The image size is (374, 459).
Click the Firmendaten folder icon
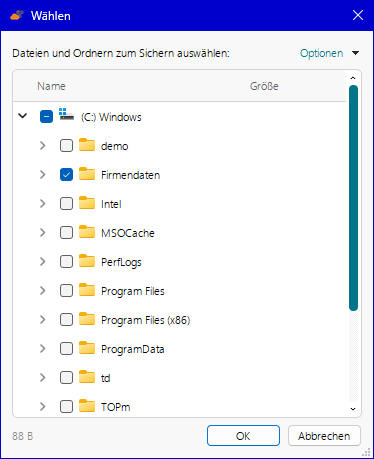(x=87, y=174)
